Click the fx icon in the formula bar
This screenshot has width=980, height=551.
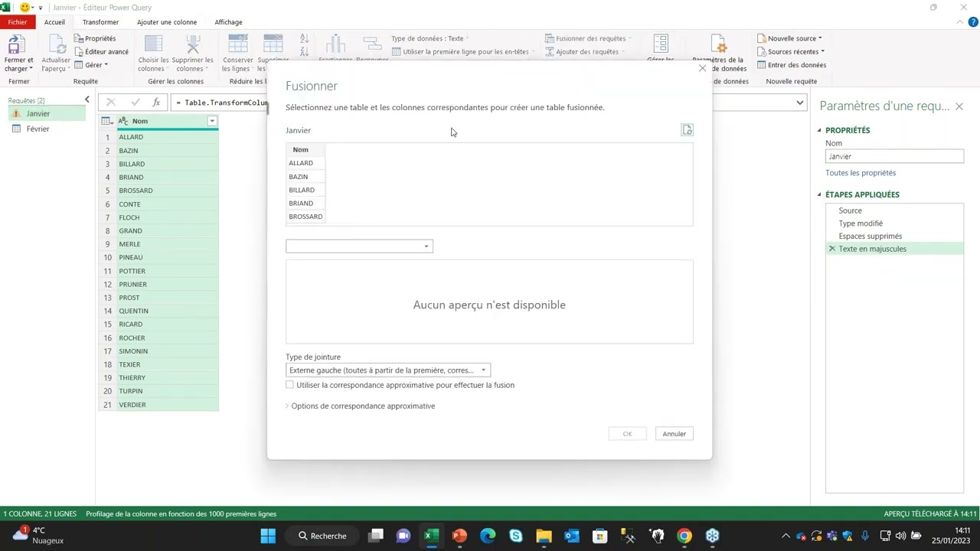(x=156, y=102)
